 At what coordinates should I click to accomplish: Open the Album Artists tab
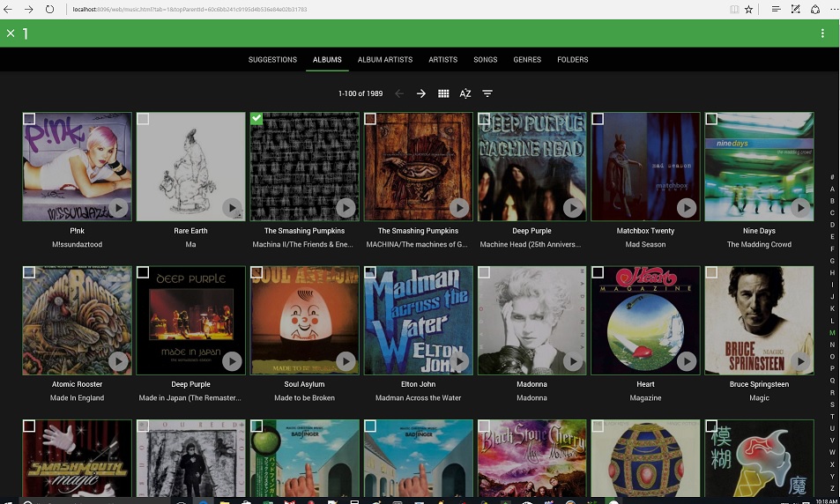click(x=385, y=59)
